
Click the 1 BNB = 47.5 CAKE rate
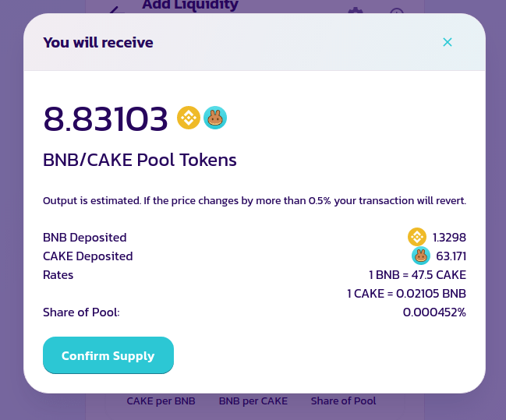[x=417, y=275]
